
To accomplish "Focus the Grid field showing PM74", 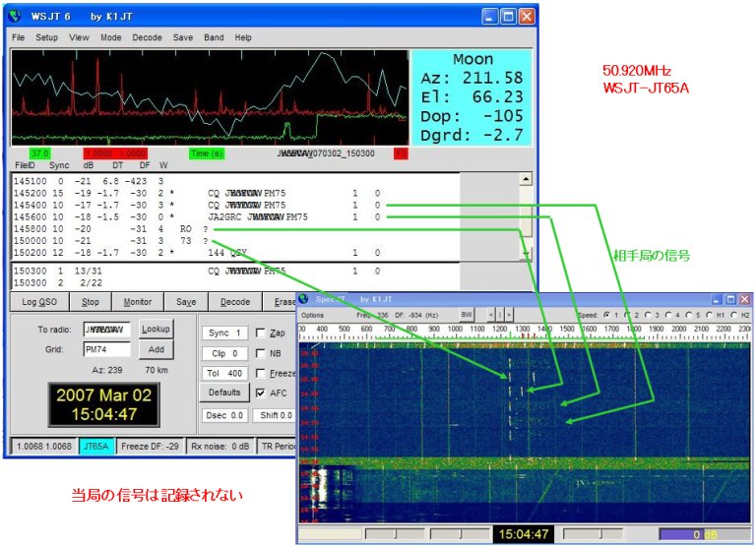I will pos(106,349).
